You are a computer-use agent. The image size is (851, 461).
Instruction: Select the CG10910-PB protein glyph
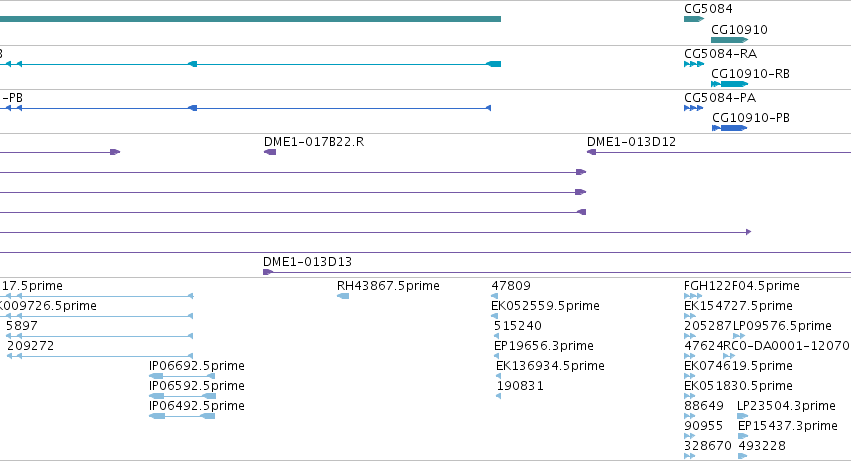point(729,128)
